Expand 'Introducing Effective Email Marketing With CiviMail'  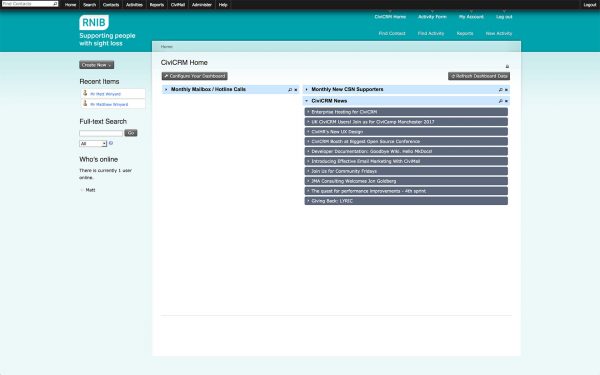[406, 161]
